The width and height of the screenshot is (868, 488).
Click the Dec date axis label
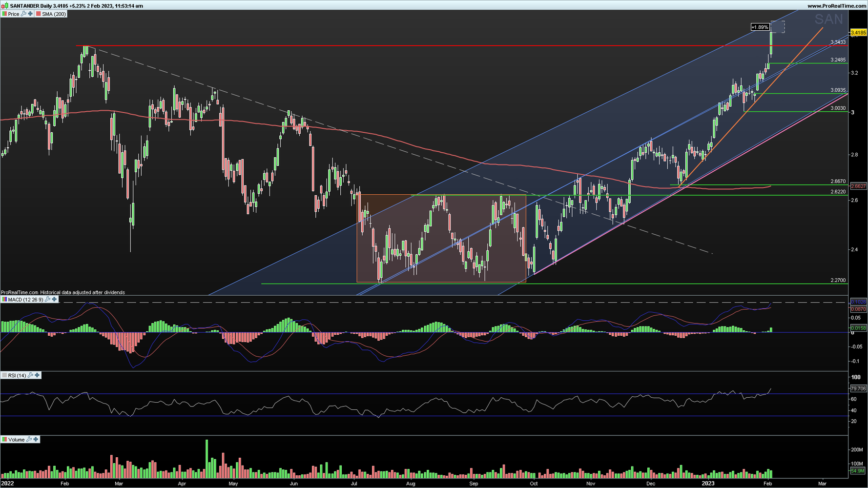coord(650,484)
